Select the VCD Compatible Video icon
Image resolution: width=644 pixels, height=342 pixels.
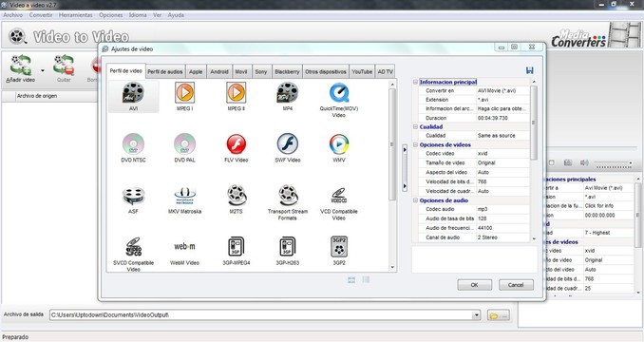click(x=339, y=196)
